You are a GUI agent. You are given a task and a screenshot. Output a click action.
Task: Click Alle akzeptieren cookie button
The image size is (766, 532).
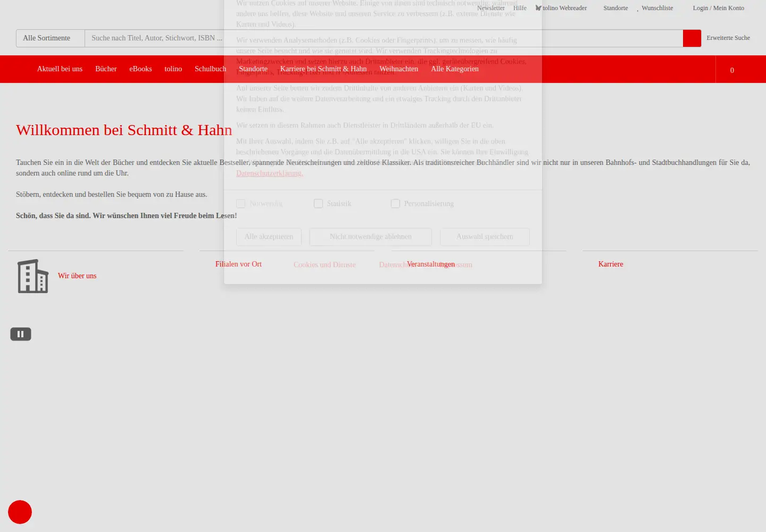click(x=269, y=237)
